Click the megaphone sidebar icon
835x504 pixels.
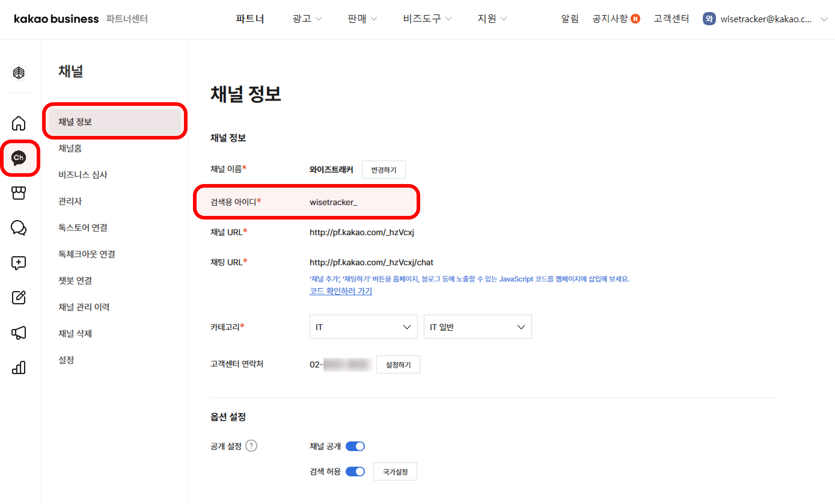pyautogui.click(x=19, y=333)
